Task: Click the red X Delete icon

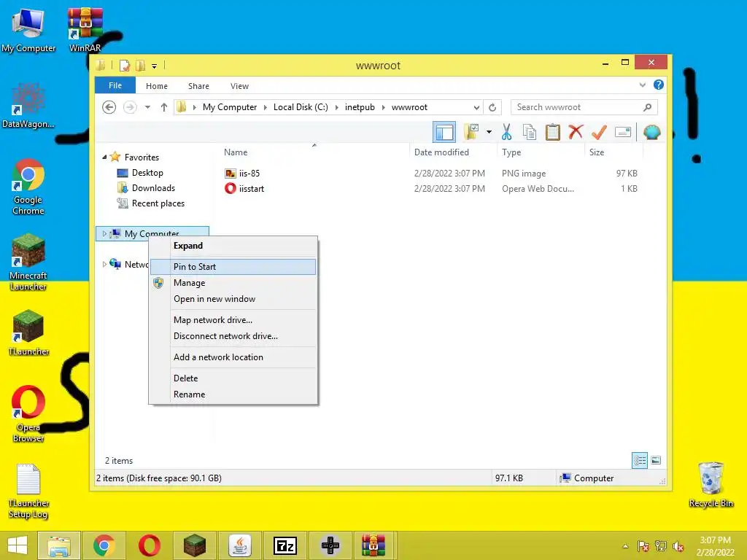Action: (x=576, y=131)
